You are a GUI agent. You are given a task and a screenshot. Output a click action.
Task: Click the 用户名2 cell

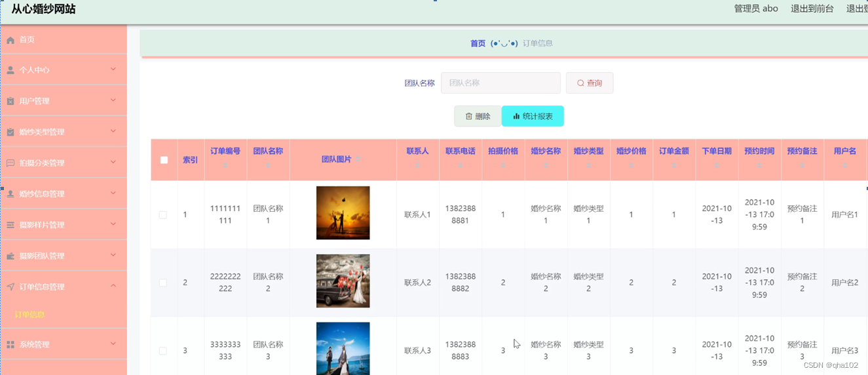click(x=844, y=283)
